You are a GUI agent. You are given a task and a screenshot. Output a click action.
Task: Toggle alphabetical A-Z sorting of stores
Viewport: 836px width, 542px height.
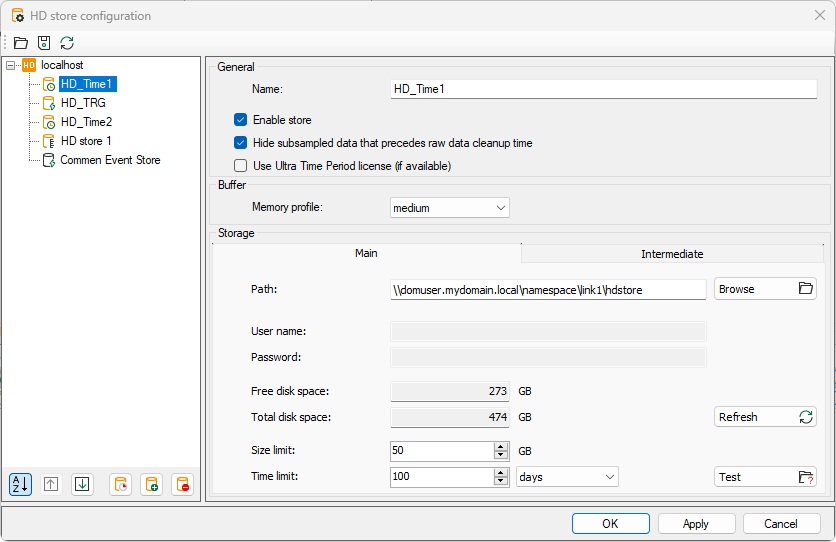point(20,484)
